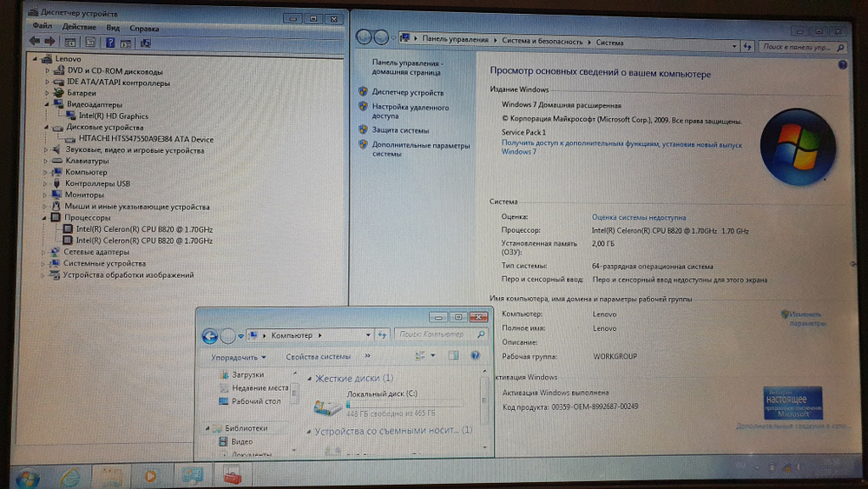Image resolution: width=868 pixels, height=489 pixels.
Task: Click Свойства системы button in Компьютер window
Action: coord(319,357)
